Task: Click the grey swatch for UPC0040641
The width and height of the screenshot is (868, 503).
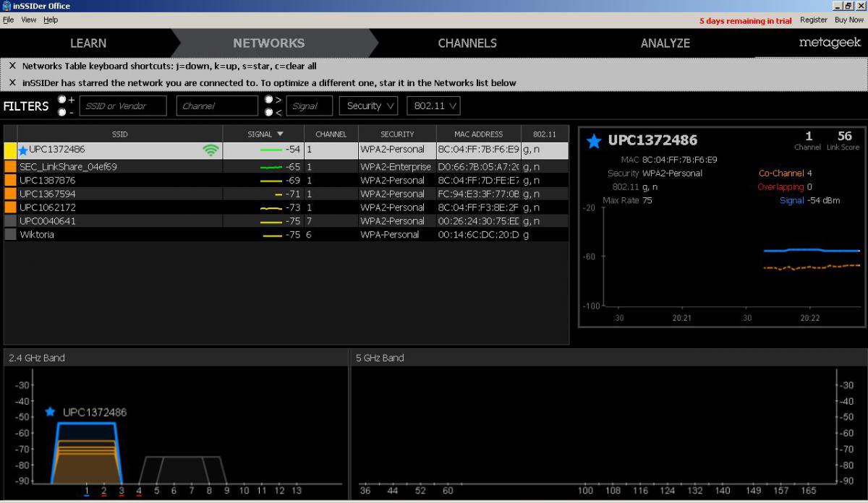Action: [x=10, y=221]
